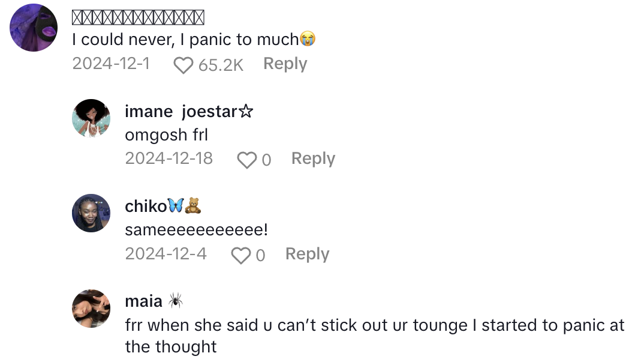Viewport: 644px width, 359px height.
Task: Click the 2024-12-4 reply date
Action: tap(165, 254)
